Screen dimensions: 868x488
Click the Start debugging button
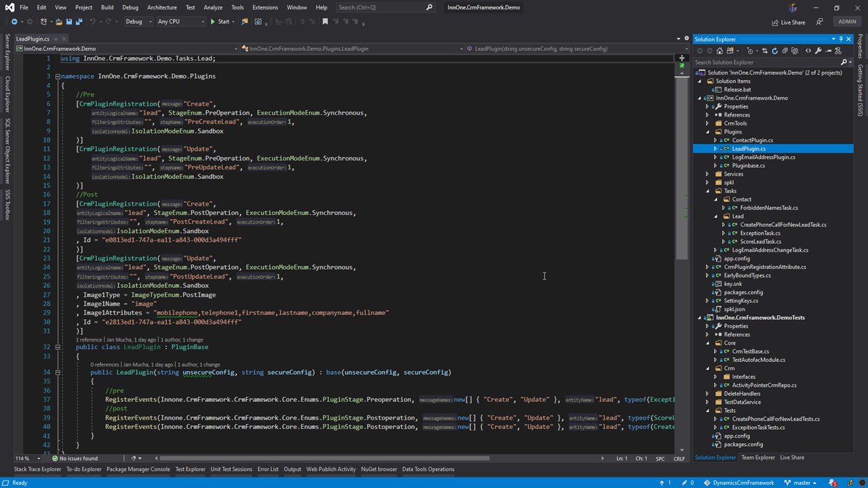[220, 22]
